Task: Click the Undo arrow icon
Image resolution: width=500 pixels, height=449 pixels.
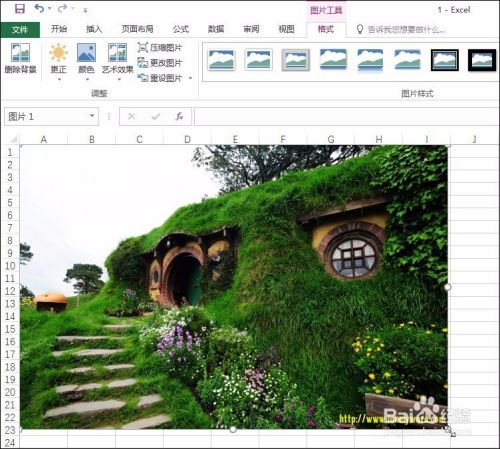Action: pyautogui.click(x=39, y=9)
